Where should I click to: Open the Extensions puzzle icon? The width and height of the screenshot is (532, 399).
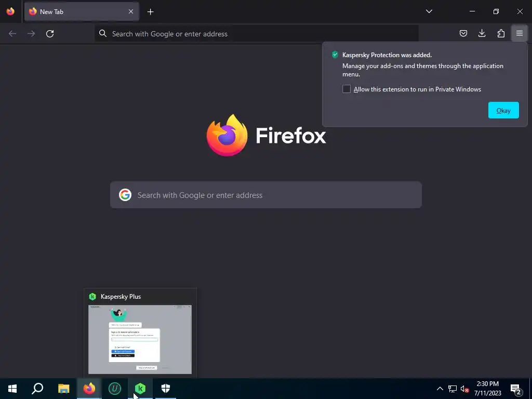(501, 33)
